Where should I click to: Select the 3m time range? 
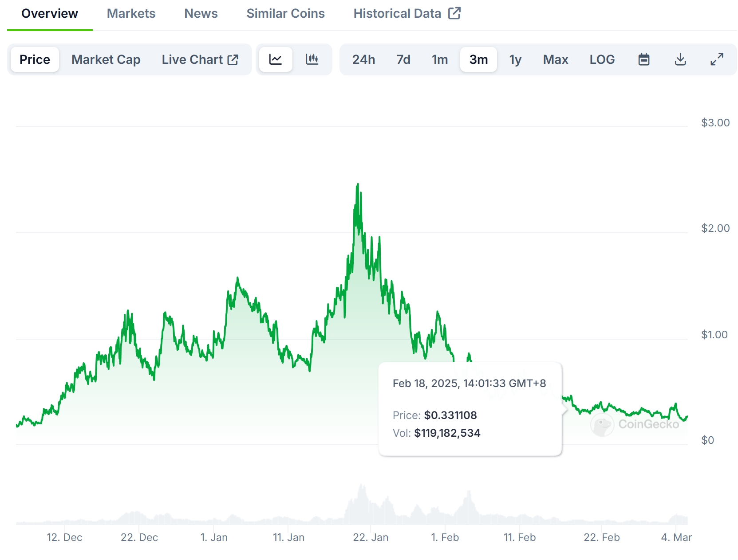click(x=478, y=59)
